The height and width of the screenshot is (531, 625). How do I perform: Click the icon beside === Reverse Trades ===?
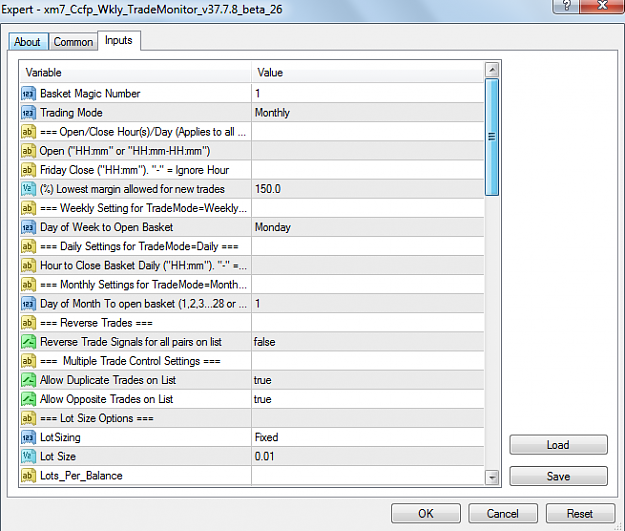tap(28, 323)
